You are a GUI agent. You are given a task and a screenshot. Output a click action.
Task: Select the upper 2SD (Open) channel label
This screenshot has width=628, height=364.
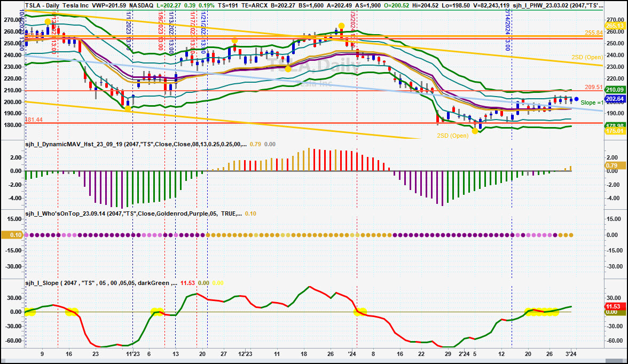587,57
